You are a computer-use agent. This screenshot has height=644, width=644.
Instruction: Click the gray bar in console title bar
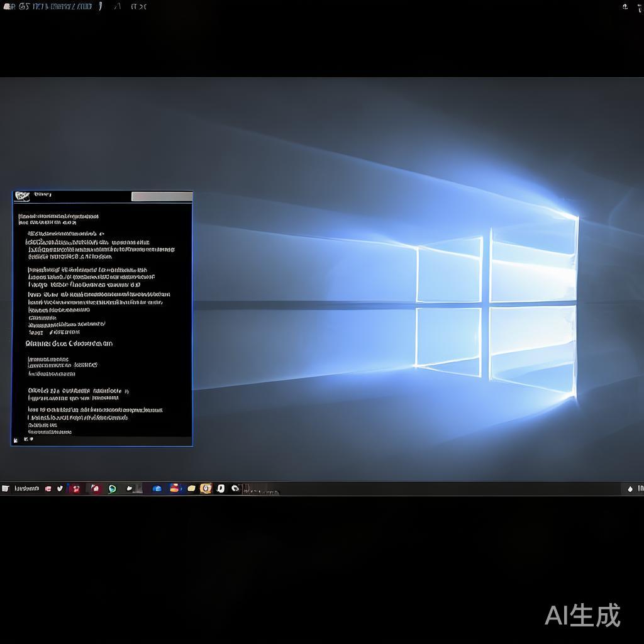(x=162, y=197)
